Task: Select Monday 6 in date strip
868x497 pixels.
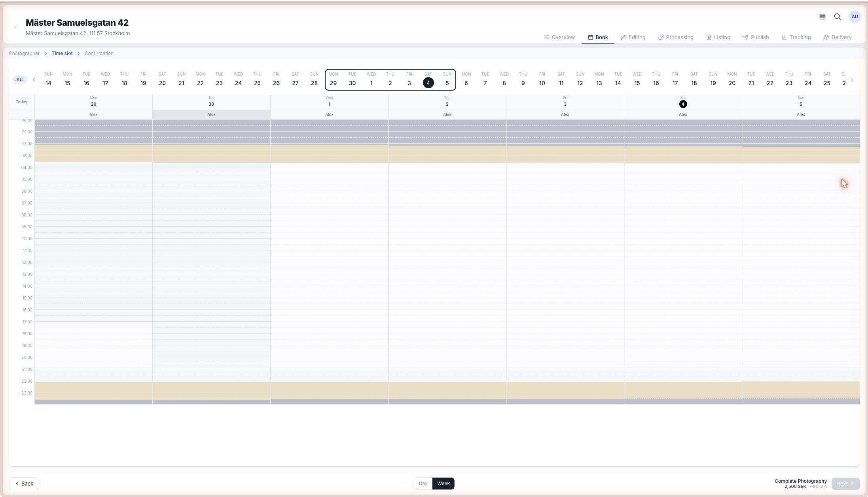Action: click(466, 79)
